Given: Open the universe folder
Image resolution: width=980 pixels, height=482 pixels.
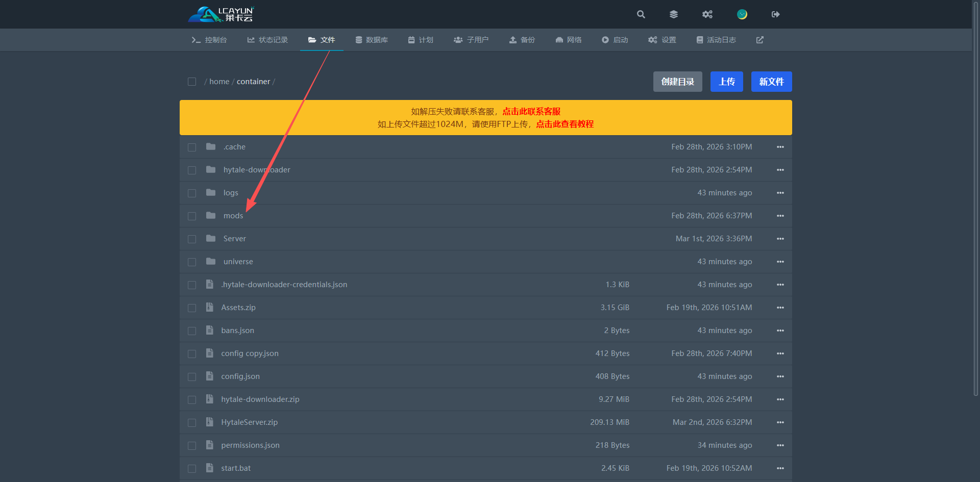Looking at the screenshot, I should [x=238, y=262].
